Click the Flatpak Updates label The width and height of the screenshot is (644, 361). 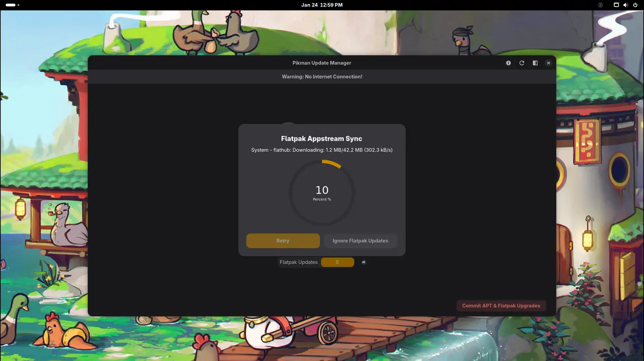[x=298, y=262]
